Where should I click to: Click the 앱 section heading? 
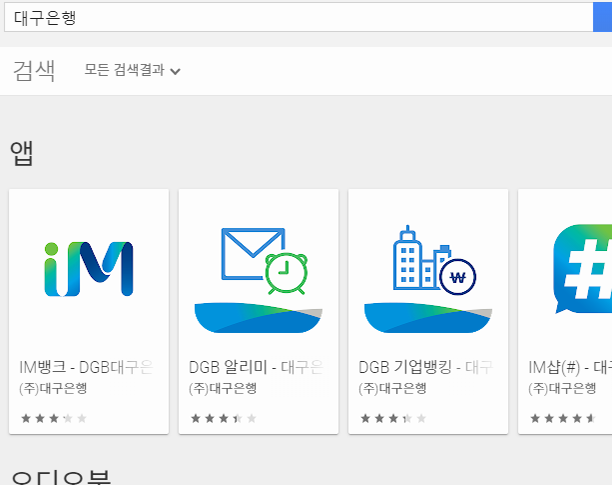(21, 153)
